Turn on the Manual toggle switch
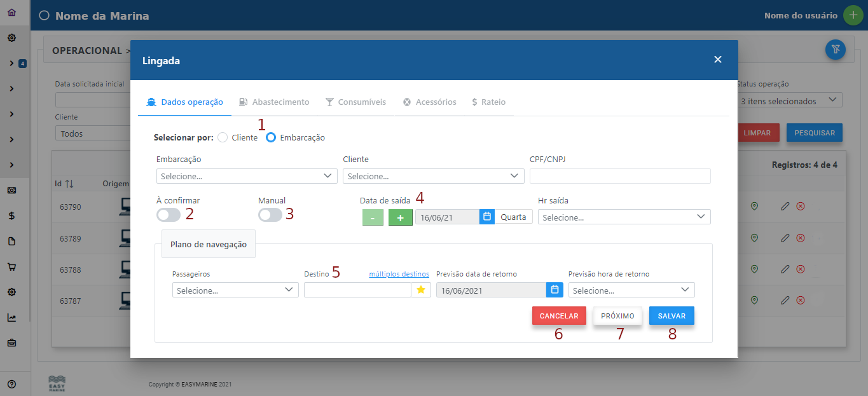Screen dimensions: 868x396 [x=270, y=215]
